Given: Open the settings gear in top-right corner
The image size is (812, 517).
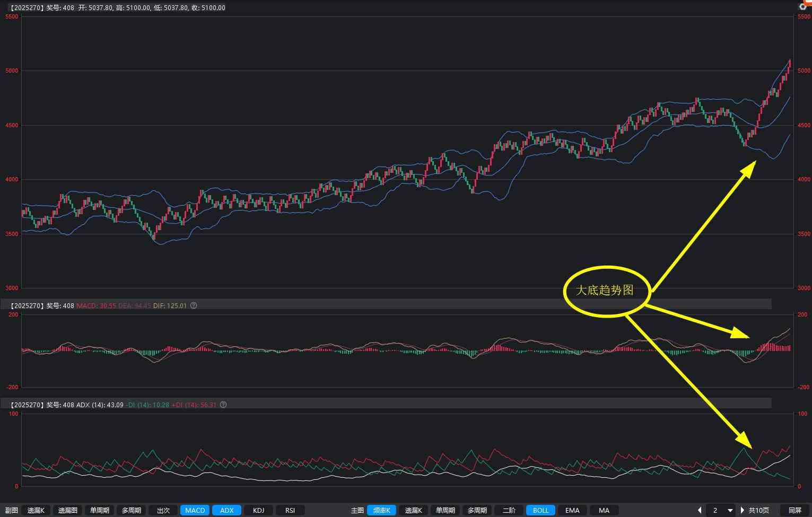Looking at the screenshot, I should [x=803, y=6].
